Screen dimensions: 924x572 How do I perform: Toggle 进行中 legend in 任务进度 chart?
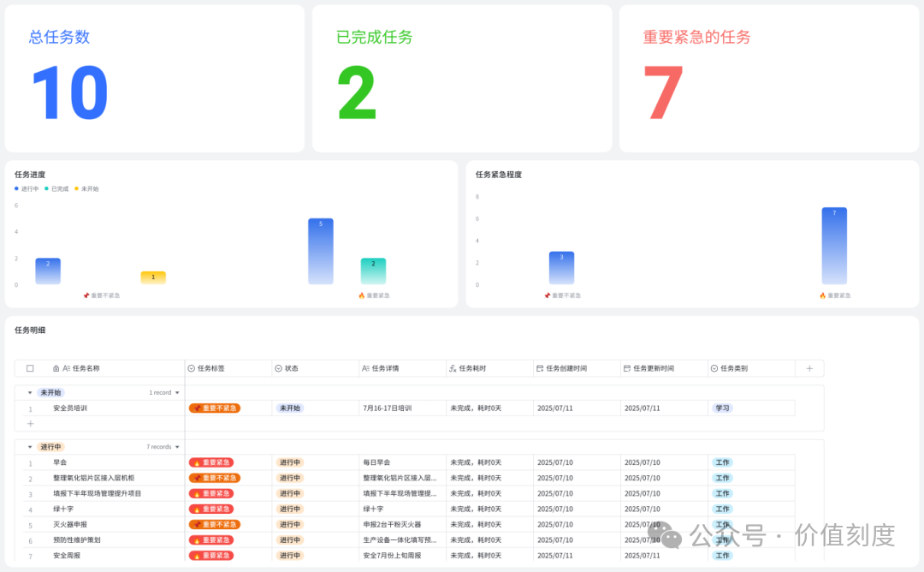click(x=27, y=188)
